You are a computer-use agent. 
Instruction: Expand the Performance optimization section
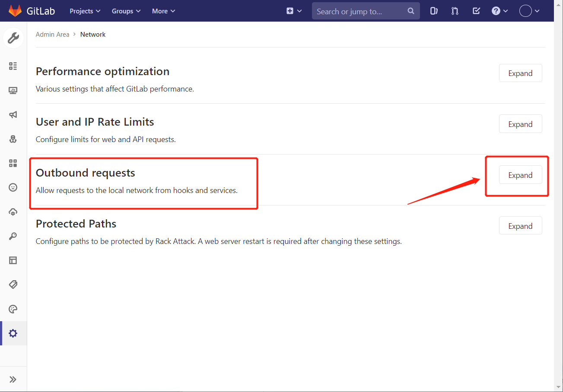tap(520, 73)
